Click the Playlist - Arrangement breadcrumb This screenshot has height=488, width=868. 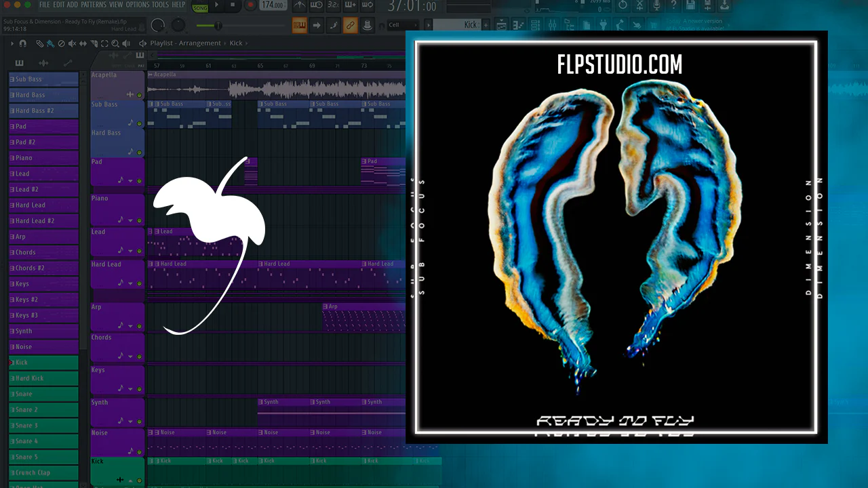(x=185, y=43)
